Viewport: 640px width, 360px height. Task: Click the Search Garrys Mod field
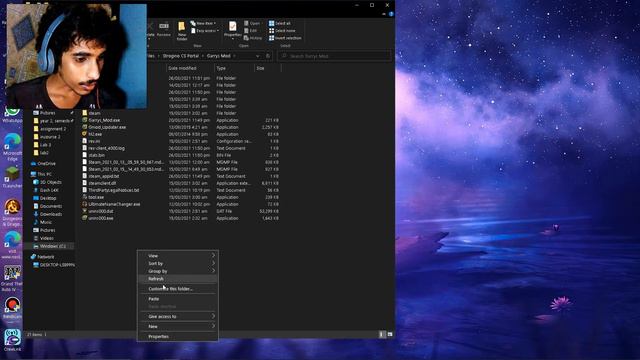coord(334,56)
